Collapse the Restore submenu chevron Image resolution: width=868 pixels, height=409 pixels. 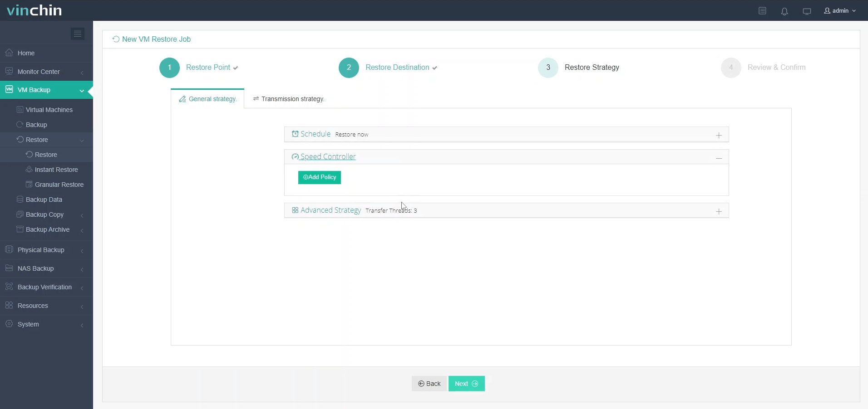(x=82, y=140)
